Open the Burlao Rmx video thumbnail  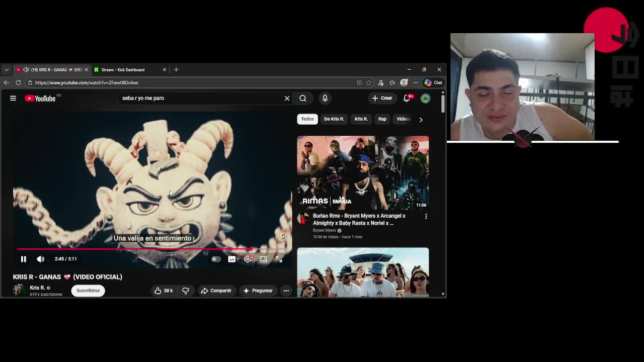363,172
